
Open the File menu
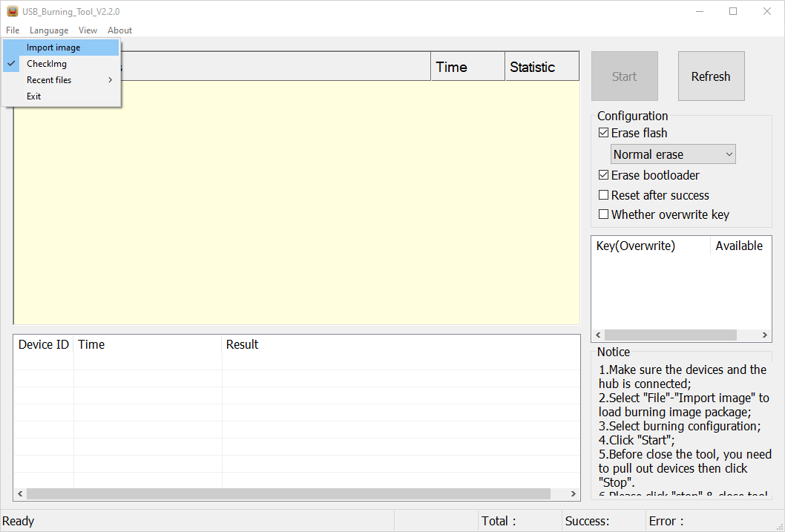[13, 30]
